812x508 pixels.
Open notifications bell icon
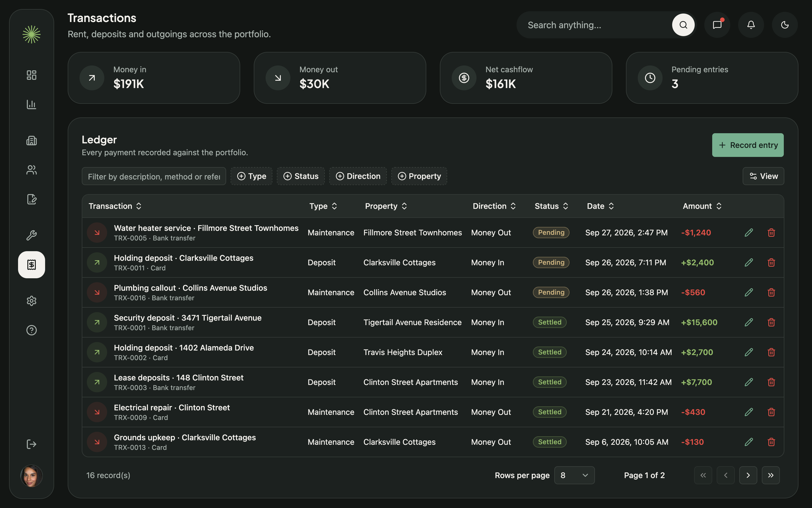pyautogui.click(x=751, y=25)
